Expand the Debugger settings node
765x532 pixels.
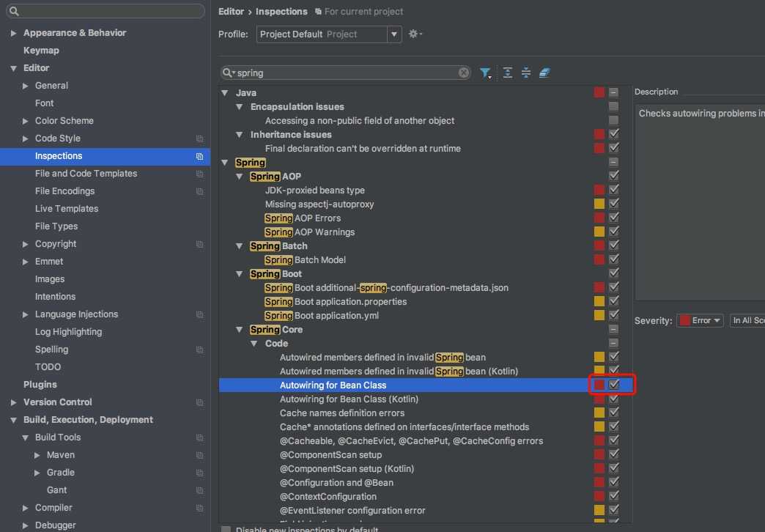coord(26,525)
